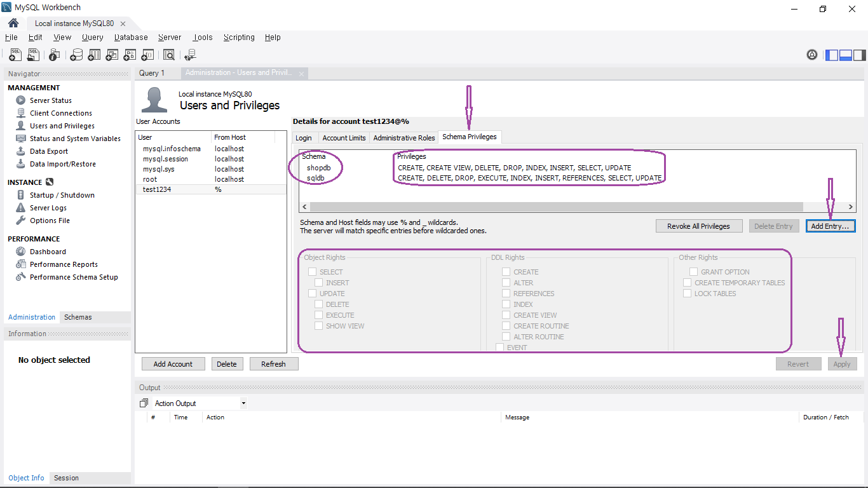This screenshot has width=868, height=488.
Task: Toggle the LOCK TABLES checkbox
Action: coord(688,294)
